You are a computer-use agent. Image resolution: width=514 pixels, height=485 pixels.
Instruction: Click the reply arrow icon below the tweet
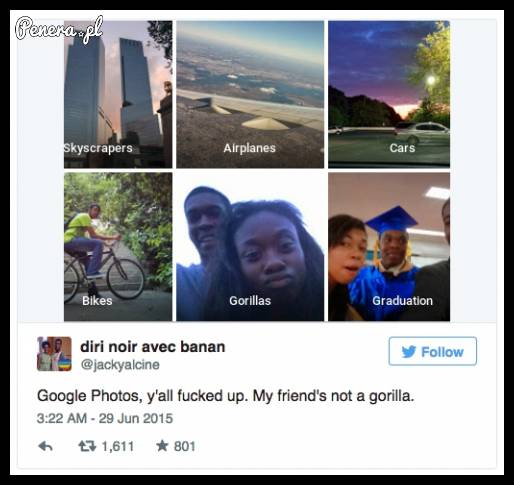click(x=45, y=446)
